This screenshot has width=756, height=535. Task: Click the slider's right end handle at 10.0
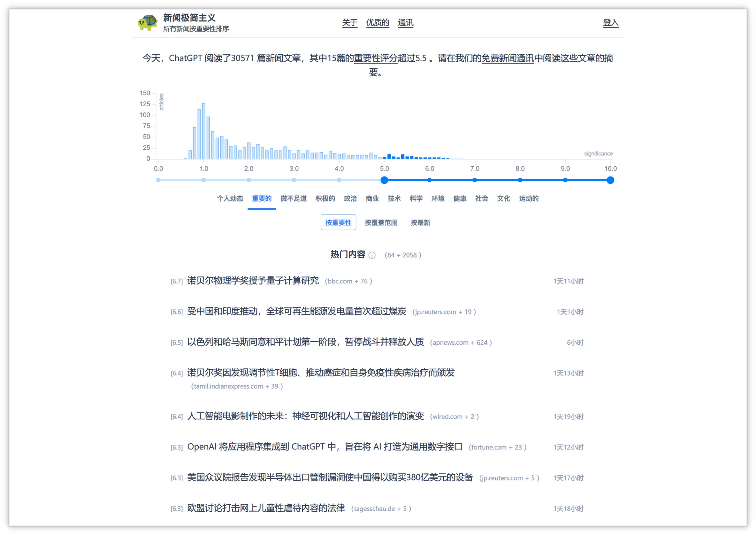(610, 180)
